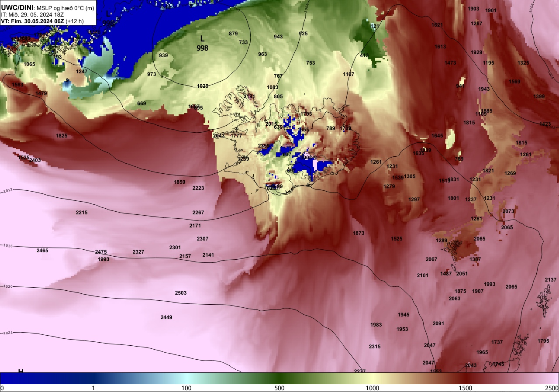Click the height value 1479
Image resolution: width=559 pixels, height=392 pixels.
pos(41,93)
